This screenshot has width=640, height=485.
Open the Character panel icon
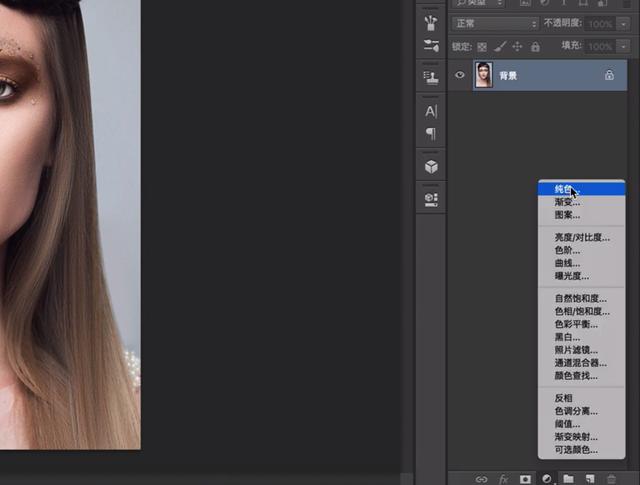tap(431, 111)
